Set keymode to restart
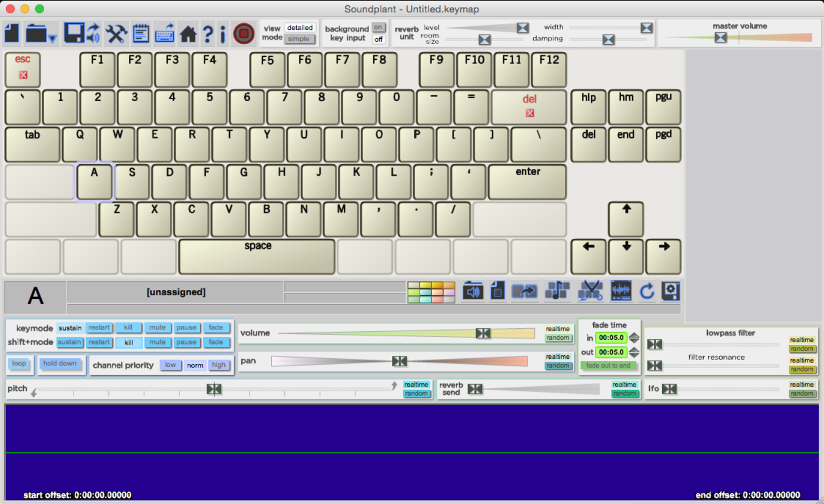824x504 pixels. [99, 328]
